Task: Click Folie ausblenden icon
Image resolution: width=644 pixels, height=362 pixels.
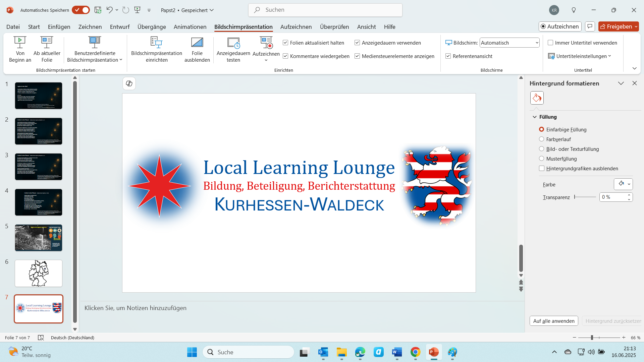Action: click(x=197, y=43)
